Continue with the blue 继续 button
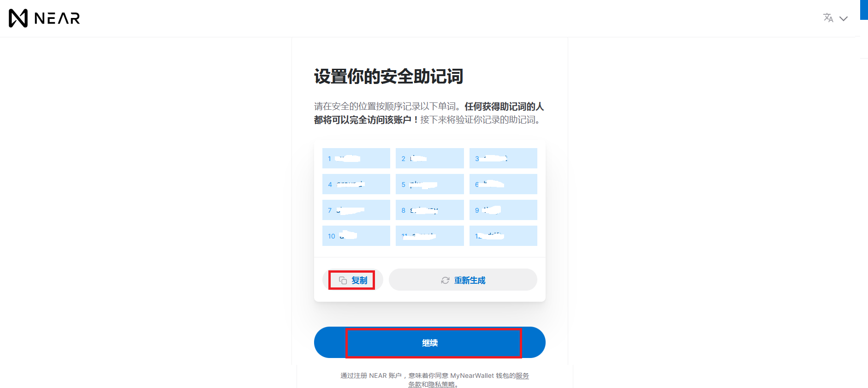Viewport: 868px width, 388px height. pyautogui.click(x=430, y=342)
